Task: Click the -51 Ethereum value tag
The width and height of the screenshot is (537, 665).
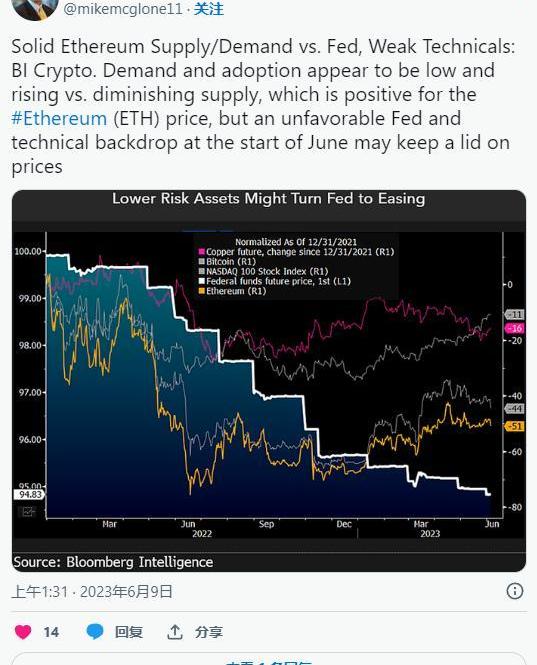Action: click(515, 426)
